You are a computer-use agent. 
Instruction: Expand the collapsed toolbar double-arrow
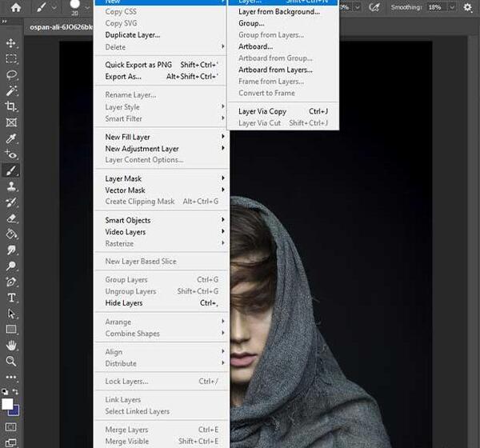(4, 22)
